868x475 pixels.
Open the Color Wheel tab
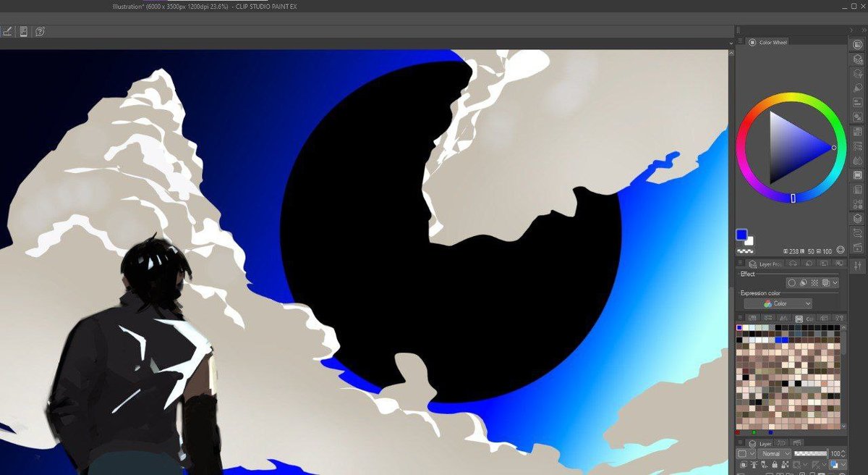tap(768, 43)
